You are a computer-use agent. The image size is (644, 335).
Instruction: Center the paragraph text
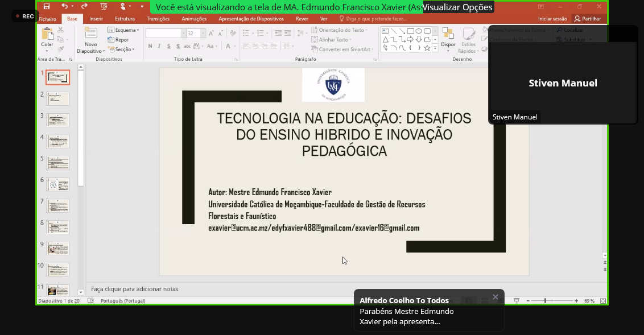[255, 47]
